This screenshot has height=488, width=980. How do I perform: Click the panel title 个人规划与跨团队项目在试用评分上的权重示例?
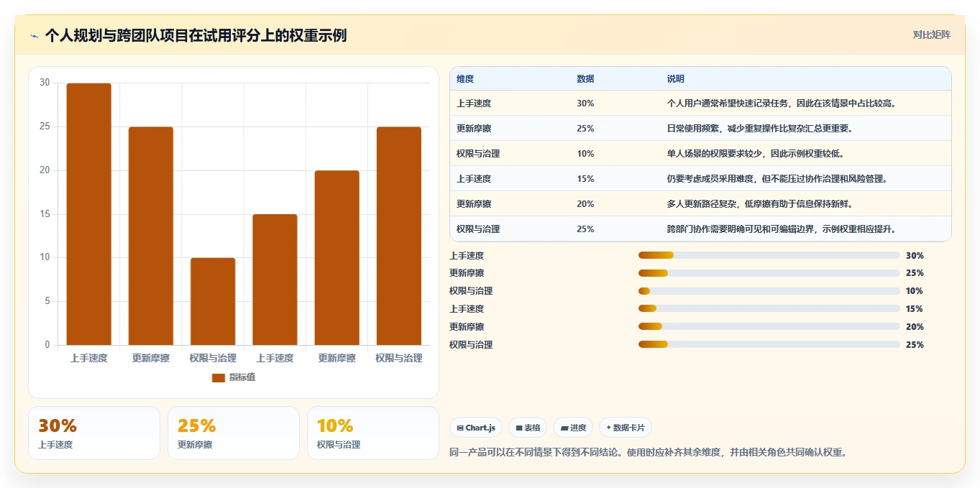point(196,35)
